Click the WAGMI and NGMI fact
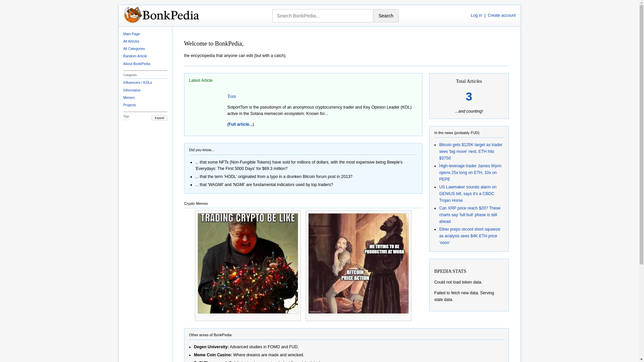Viewport: 644px width, 362px height. (x=264, y=185)
